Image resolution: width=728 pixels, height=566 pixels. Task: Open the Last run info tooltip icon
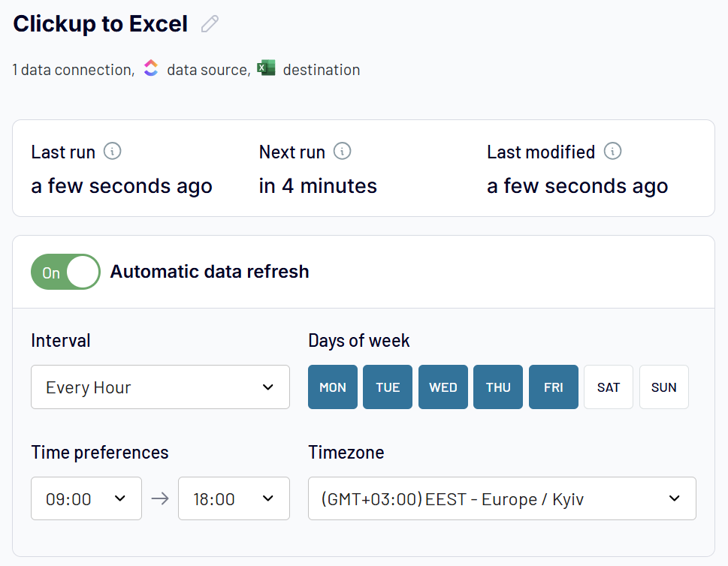(x=113, y=151)
